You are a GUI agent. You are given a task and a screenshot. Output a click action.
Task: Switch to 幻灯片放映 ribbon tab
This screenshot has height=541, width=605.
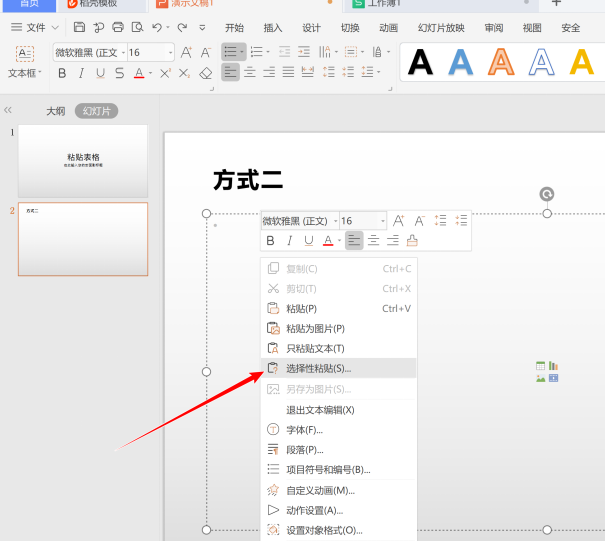[x=441, y=28]
